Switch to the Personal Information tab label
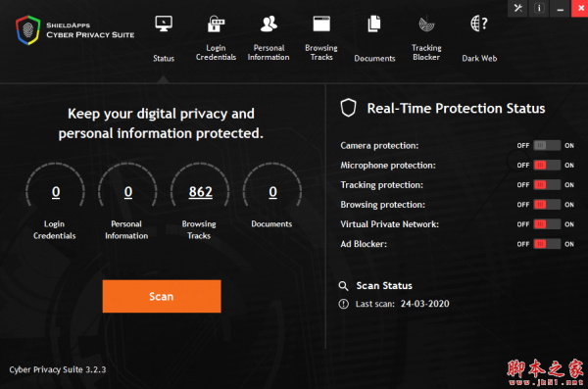 point(269,53)
